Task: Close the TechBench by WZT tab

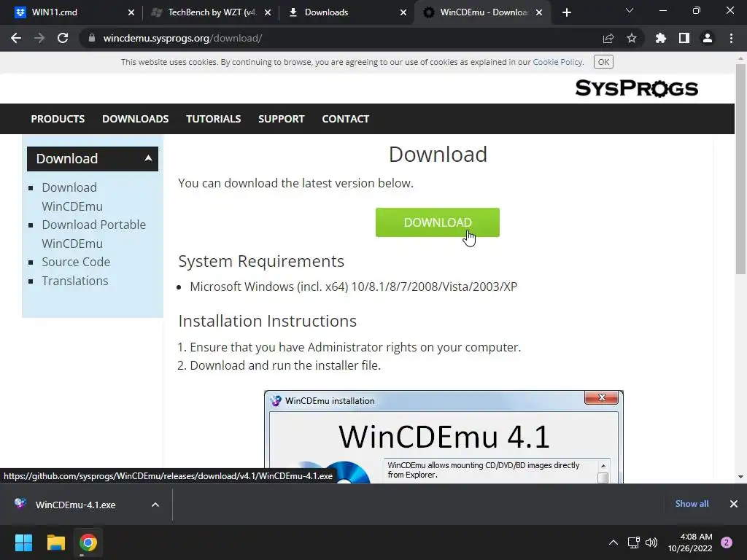Action: coord(268,12)
